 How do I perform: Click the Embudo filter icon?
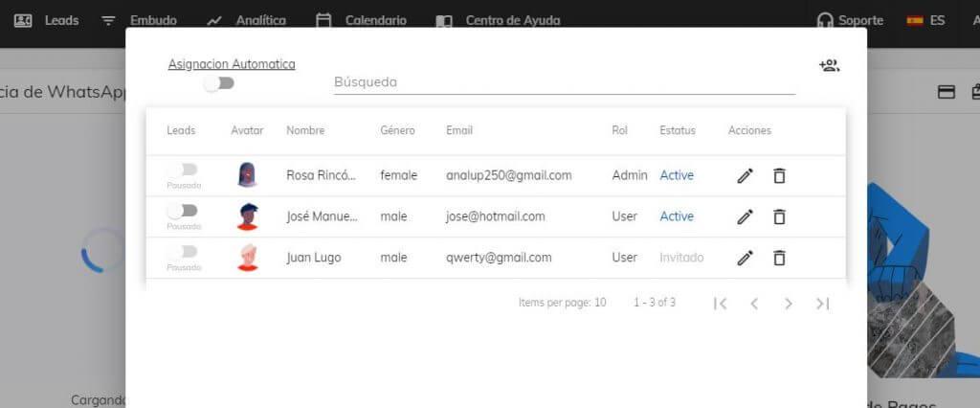pos(109,21)
